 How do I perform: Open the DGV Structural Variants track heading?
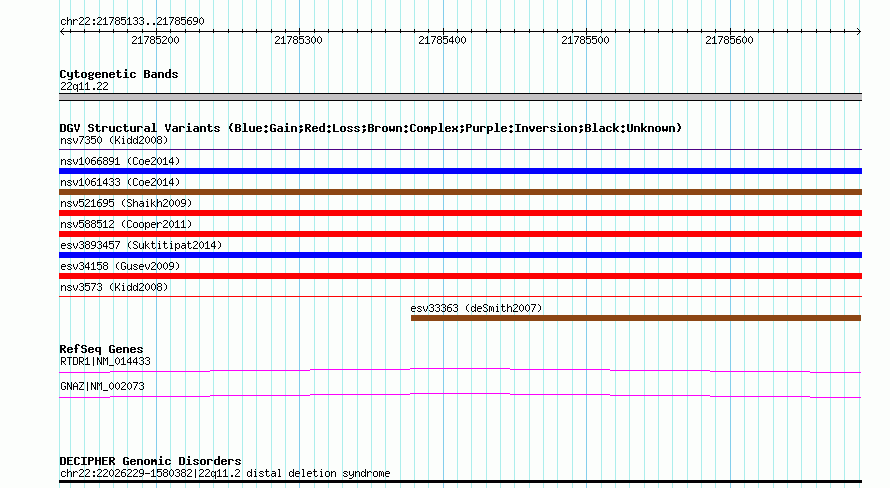(371, 128)
